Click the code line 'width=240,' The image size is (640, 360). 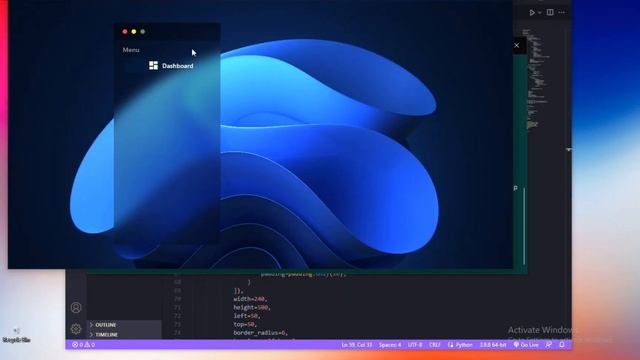[x=250, y=299]
